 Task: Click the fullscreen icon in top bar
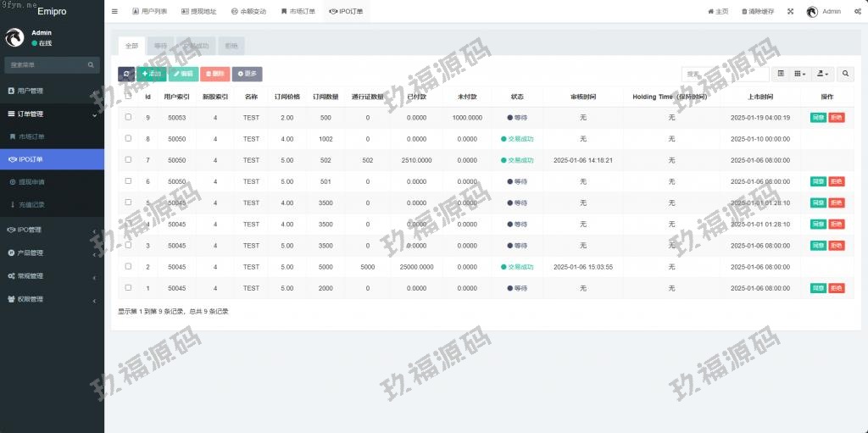pos(790,12)
